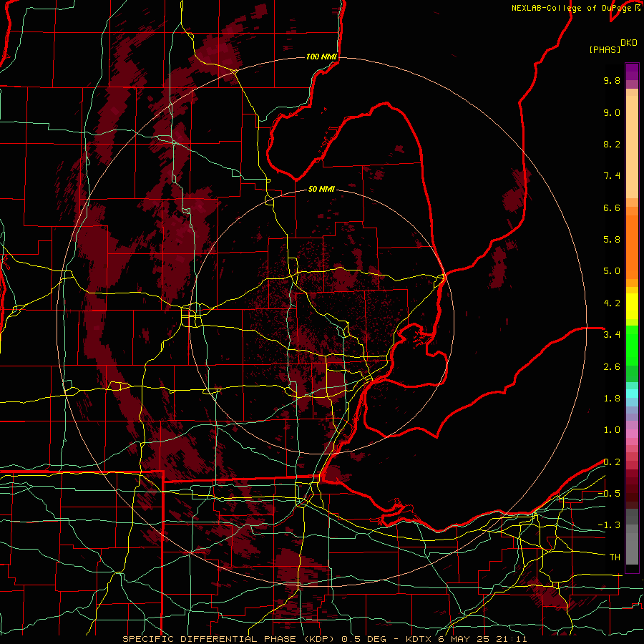The height and width of the screenshot is (644, 644).
Task: Pick the pink band in the color scale
Action: click(632, 434)
